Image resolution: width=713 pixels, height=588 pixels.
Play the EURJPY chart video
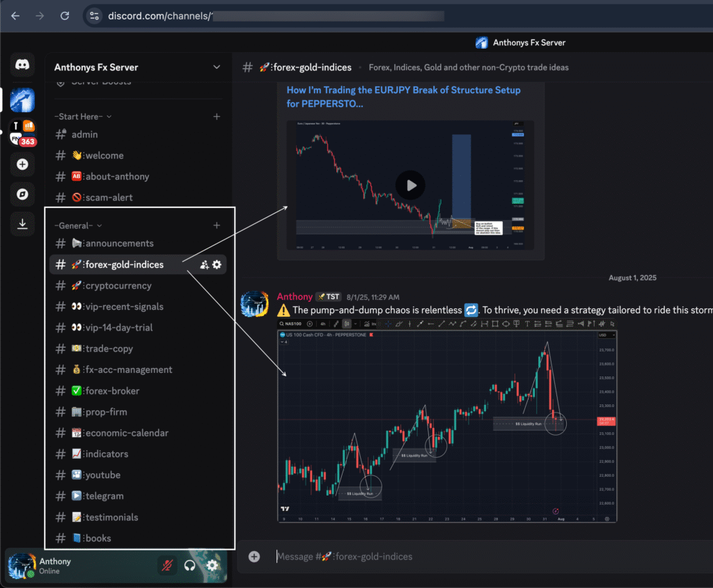click(411, 185)
